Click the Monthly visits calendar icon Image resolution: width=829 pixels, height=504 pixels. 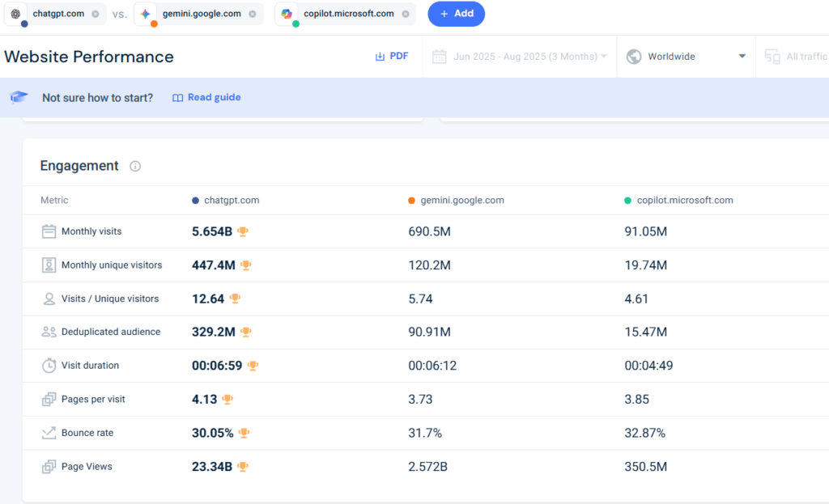(x=49, y=231)
